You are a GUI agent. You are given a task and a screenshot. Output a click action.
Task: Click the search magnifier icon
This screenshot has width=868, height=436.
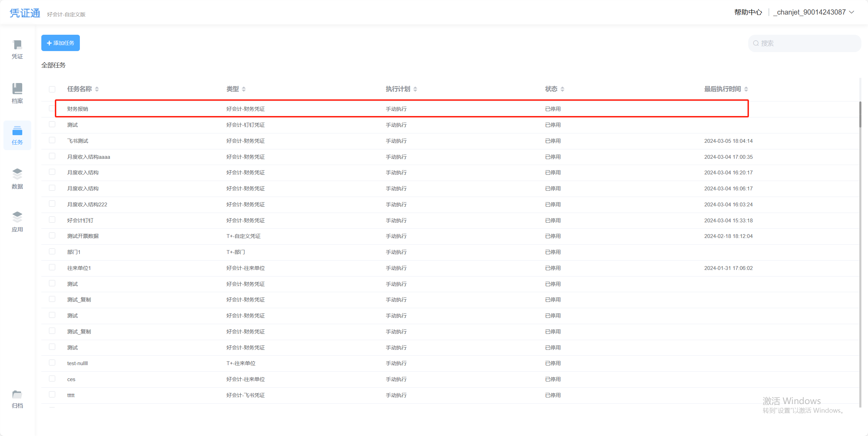point(756,43)
